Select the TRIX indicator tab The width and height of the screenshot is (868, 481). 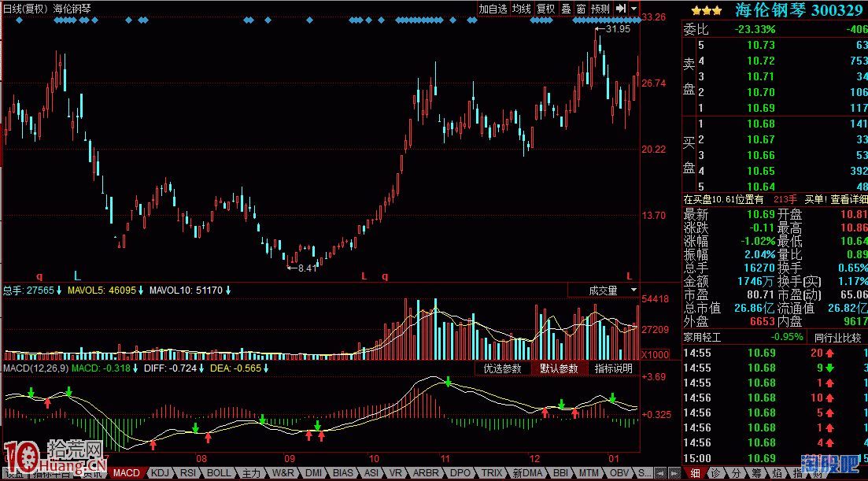tap(492, 472)
